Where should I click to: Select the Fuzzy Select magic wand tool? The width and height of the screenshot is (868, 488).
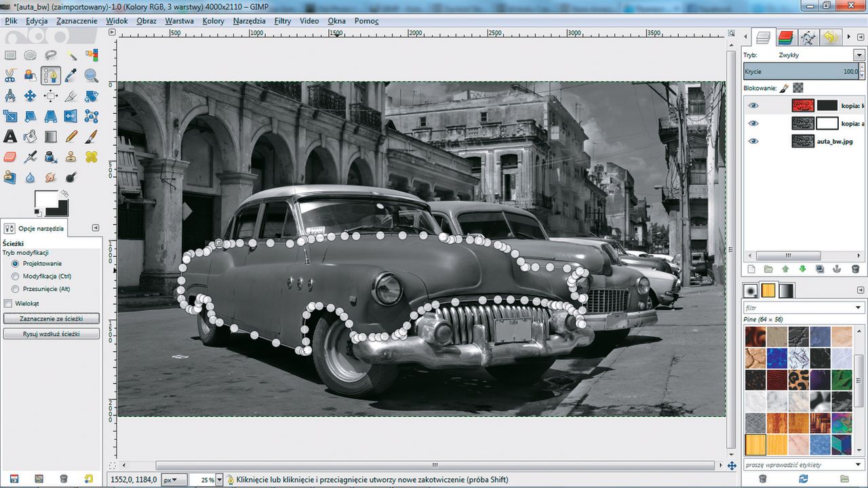[71, 56]
